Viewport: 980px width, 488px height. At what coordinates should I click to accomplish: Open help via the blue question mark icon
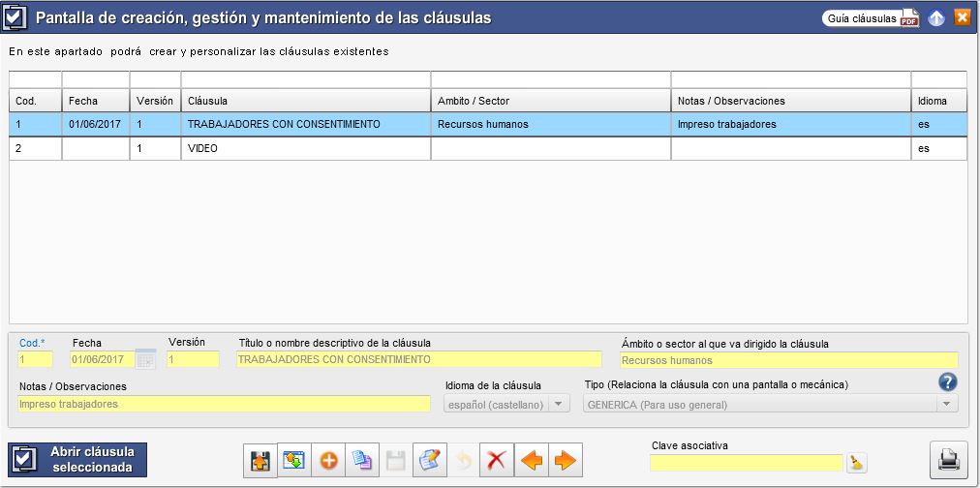click(947, 382)
